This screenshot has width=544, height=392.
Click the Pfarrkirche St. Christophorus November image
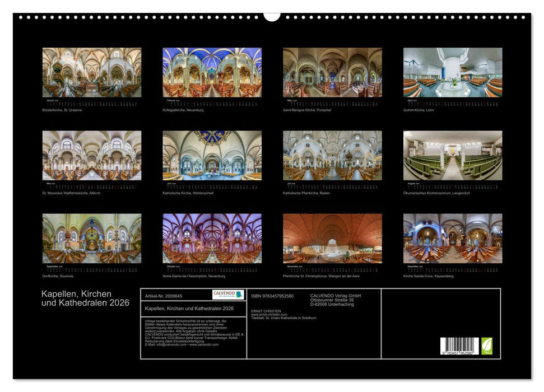point(332,238)
